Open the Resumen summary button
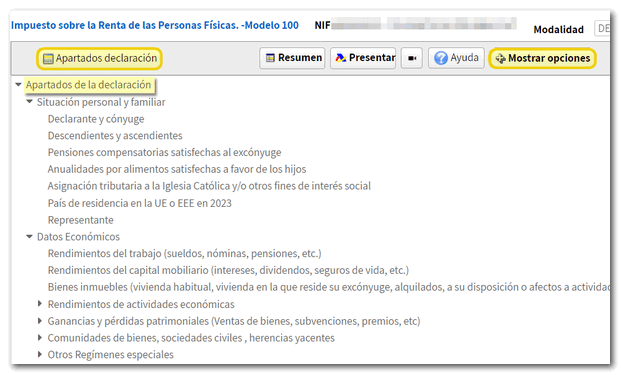The width and height of the screenshot is (621, 375). tap(292, 58)
